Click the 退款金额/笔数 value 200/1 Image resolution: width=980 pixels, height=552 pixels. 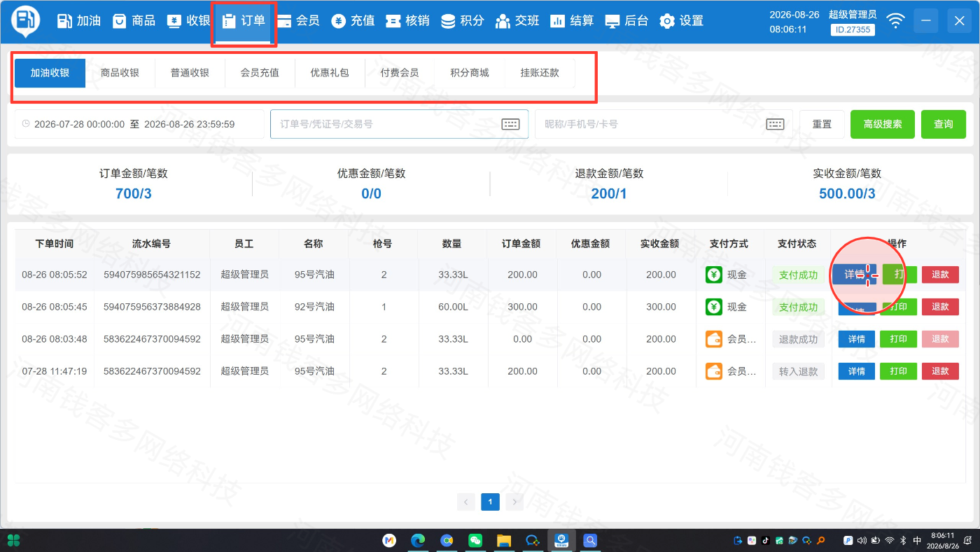point(609,193)
